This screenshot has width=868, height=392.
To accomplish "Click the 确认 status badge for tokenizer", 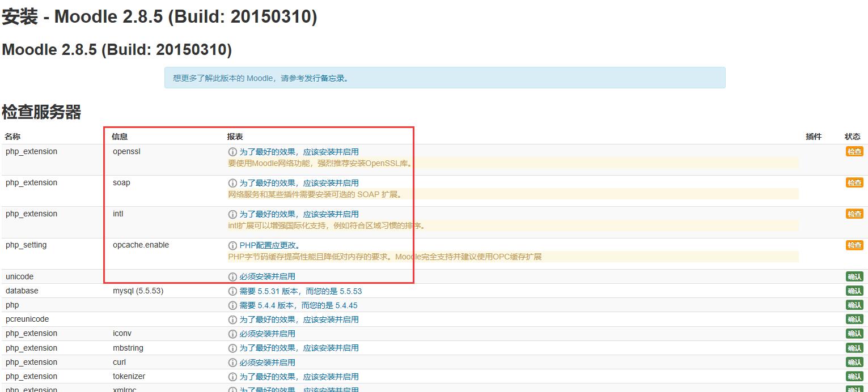I will [854, 376].
